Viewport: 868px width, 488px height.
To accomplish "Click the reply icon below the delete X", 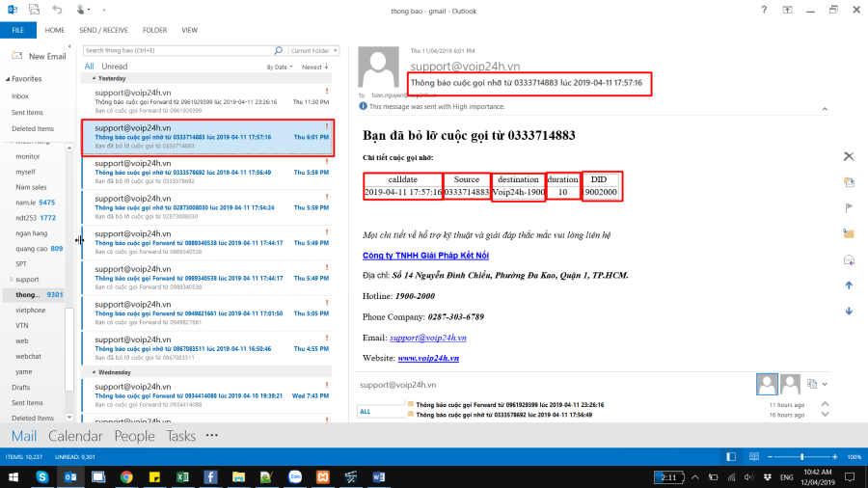I will pos(849,182).
